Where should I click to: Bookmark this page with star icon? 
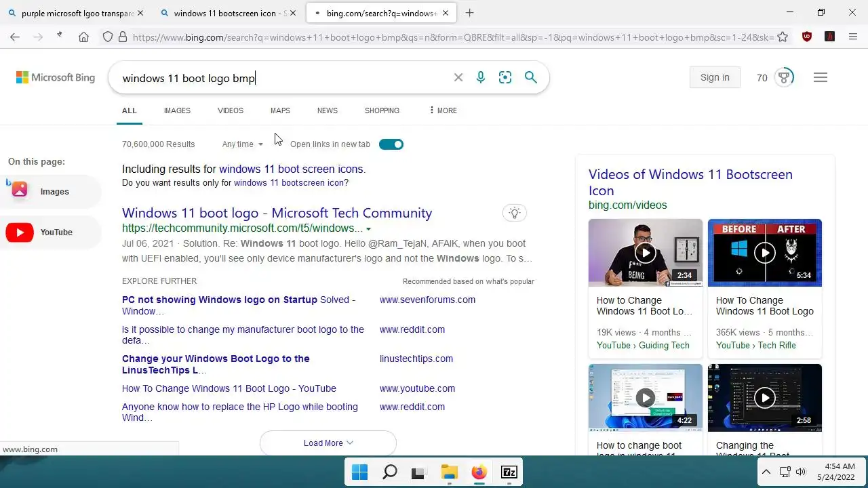(x=783, y=37)
